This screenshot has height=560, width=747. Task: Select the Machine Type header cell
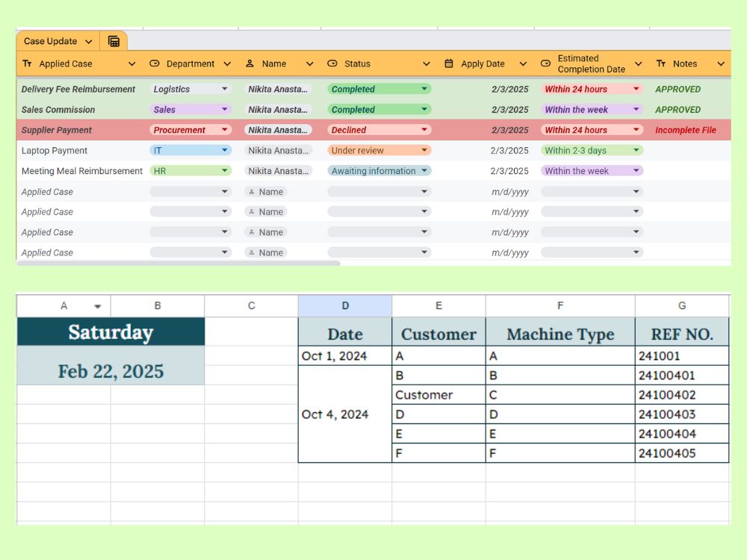pos(560,334)
